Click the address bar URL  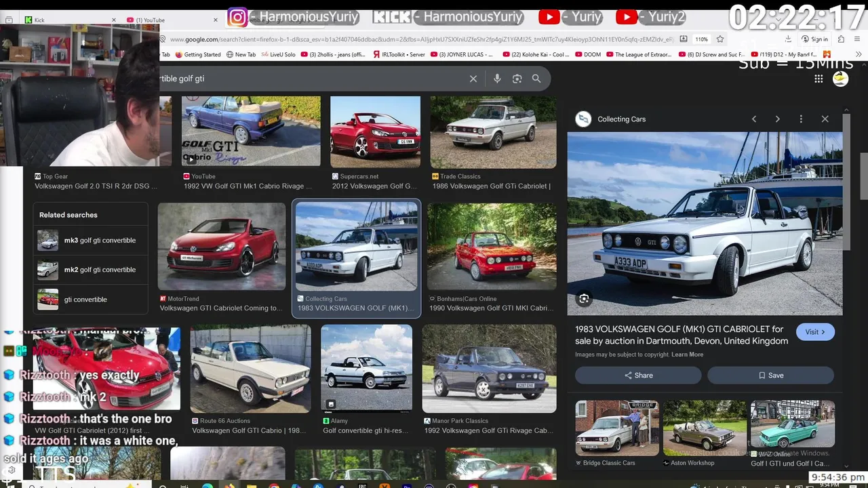click(420, 39)
